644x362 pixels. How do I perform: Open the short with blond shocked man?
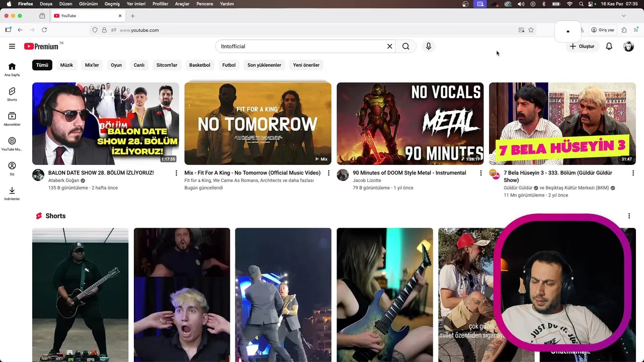182,295
